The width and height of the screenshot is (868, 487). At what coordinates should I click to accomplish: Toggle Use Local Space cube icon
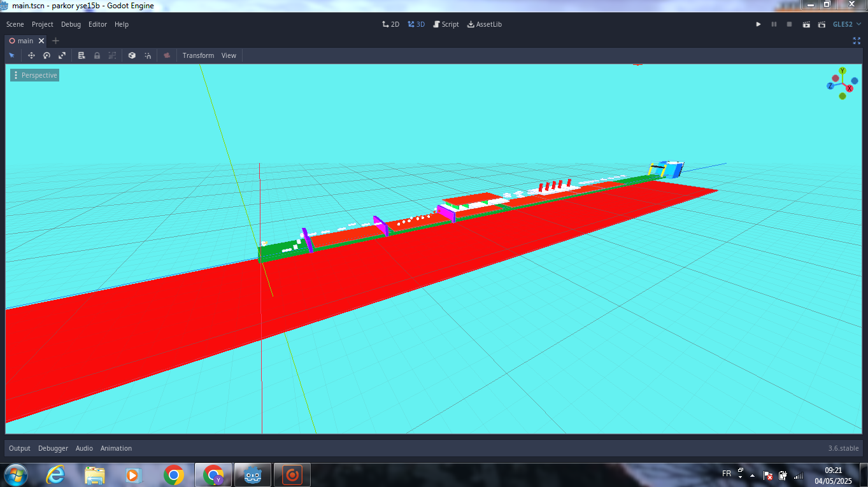(132, 55)
